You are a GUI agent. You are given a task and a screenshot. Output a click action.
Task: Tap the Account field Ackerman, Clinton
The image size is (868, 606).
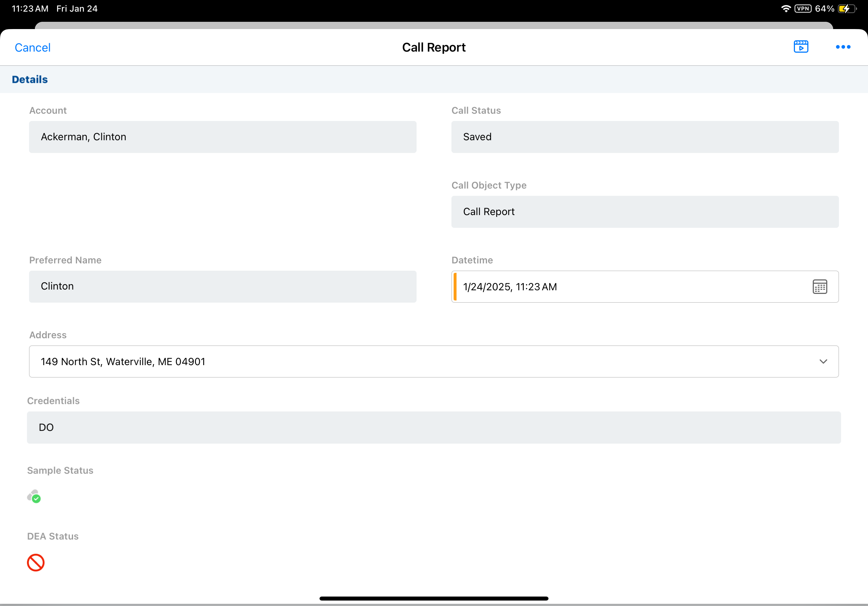coord(223,137)
